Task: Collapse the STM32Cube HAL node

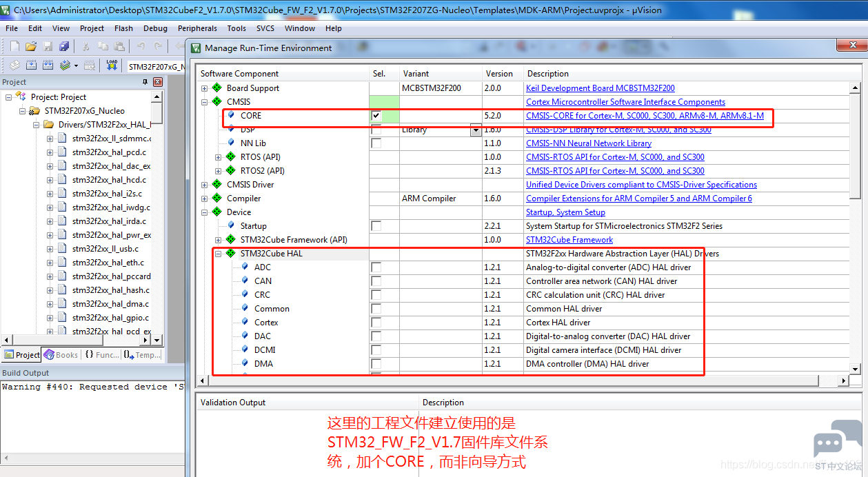Action: coord(218,254)
